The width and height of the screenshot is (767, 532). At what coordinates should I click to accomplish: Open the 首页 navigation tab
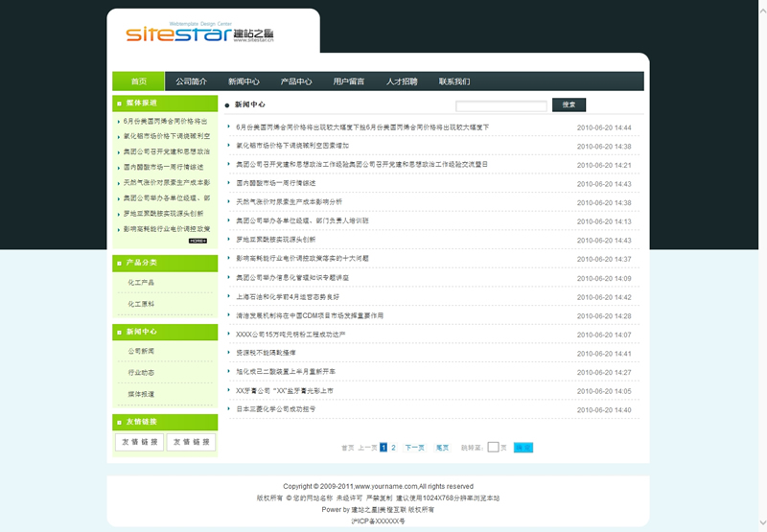(x=139, y=81)
